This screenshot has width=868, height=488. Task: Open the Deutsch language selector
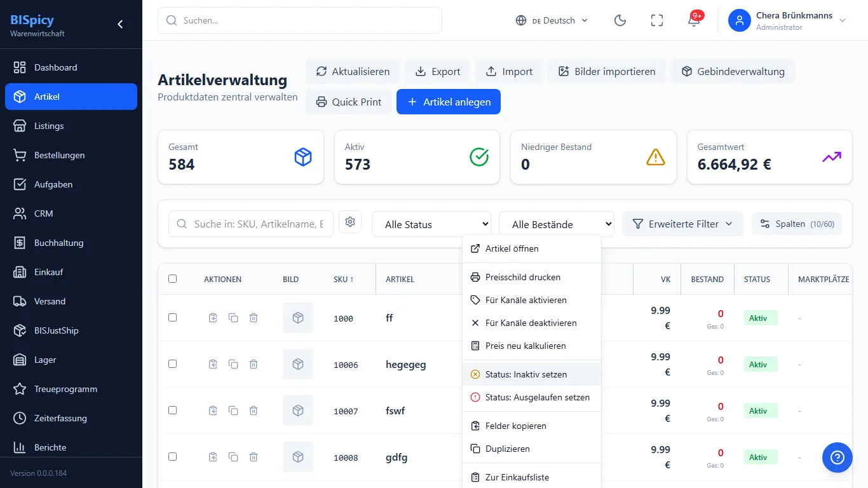(552, 20)
